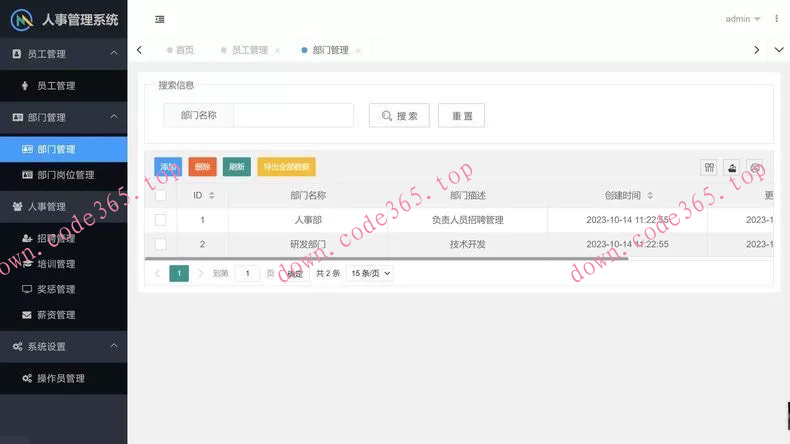Image resolution: width=790 pixels, height=444 pixels.
Task: Open 员工管理 submenu item
Action: click(63, 86)
